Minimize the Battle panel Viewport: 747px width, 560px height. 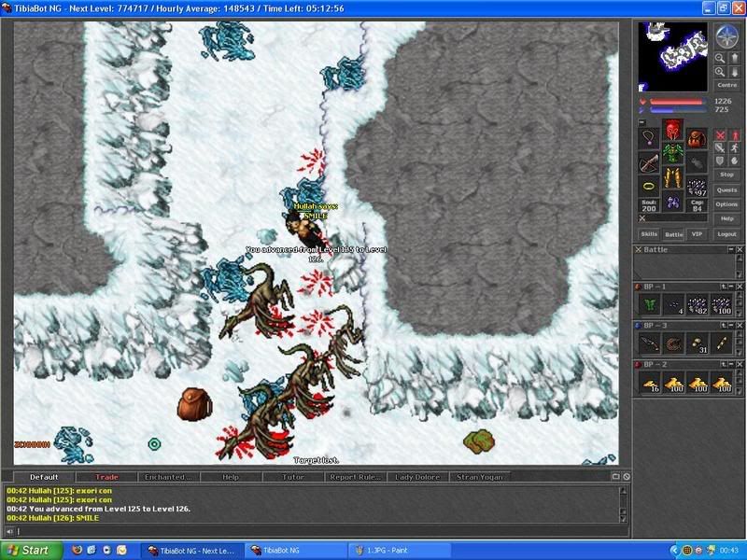coord(731,249)
